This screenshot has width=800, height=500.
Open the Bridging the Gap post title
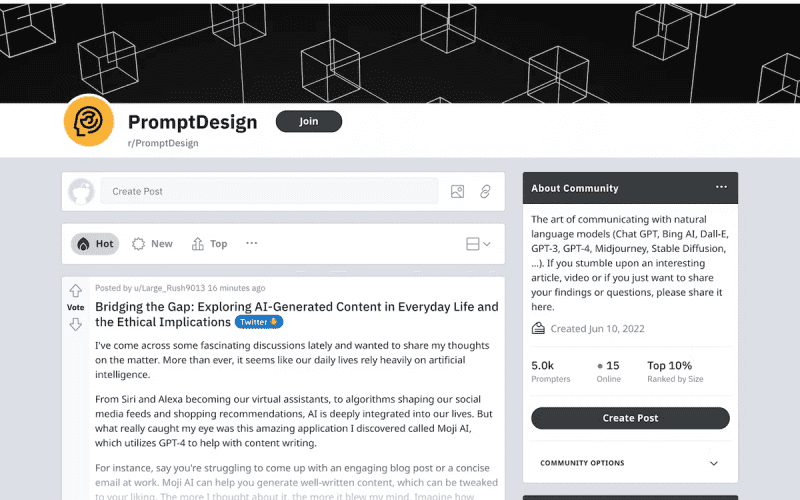click(x=296, y=314)
